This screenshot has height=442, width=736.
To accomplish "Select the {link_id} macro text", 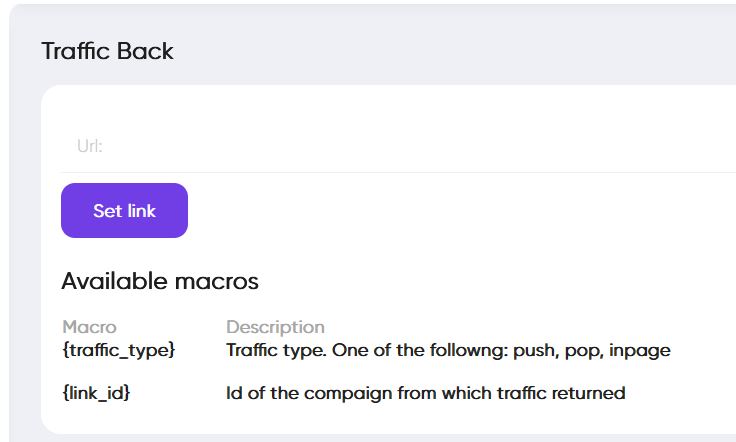I will coord(96,393).
